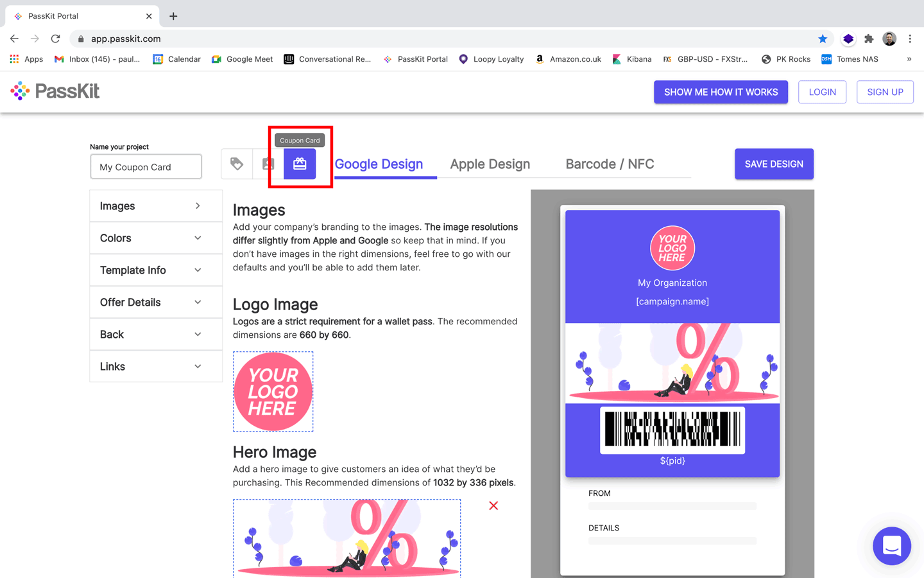Viewport: 924px width, 578px height.
Task: Open Gmail Inbox bookmark
Action: [98, 59]
